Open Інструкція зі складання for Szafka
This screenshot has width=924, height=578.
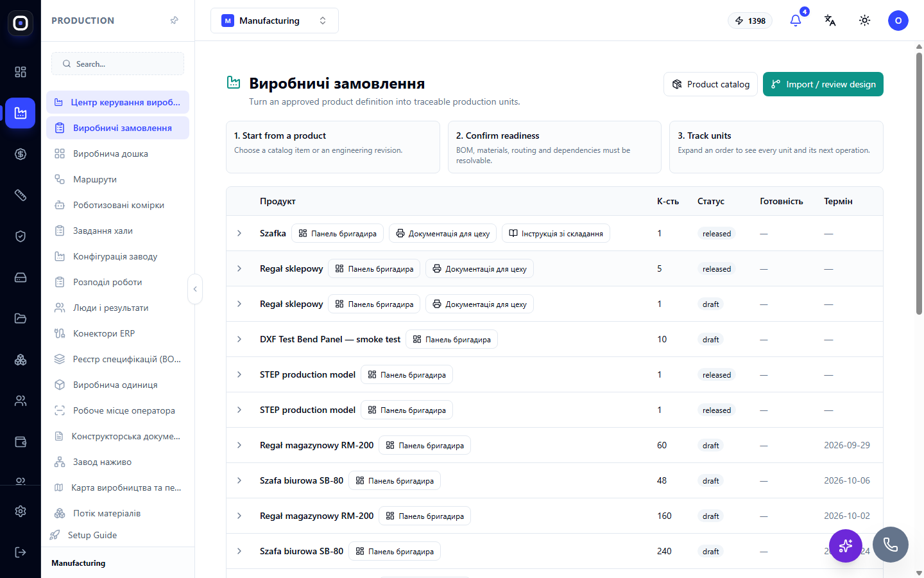(556, 233)
